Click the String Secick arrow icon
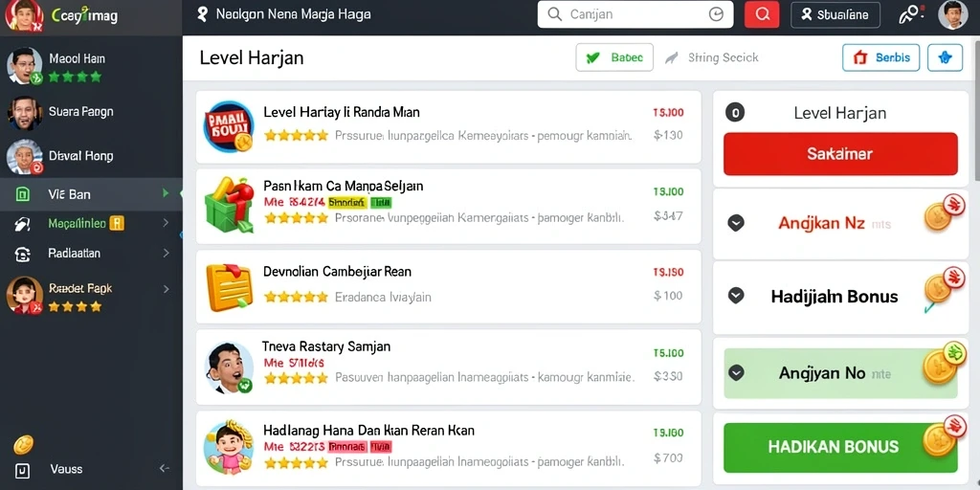This screenshot has width=980, height=490. click(x=671, y=58)
